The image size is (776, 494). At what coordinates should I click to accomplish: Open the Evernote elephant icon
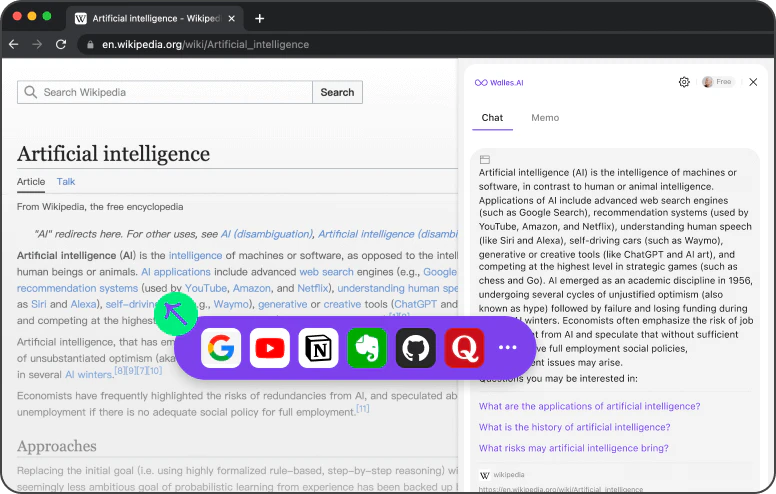(x=367, y=348)
